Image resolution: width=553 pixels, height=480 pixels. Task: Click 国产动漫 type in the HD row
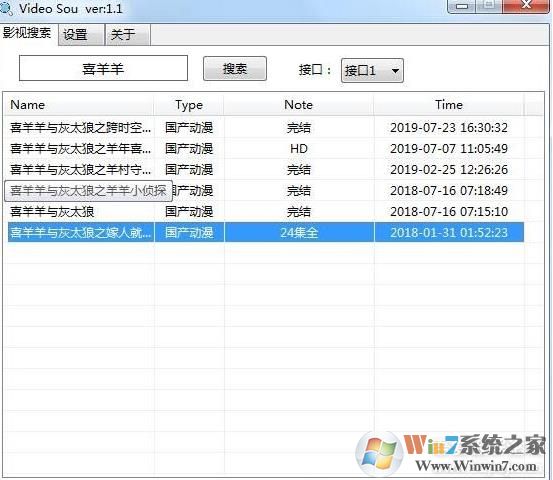pos(189,148)
